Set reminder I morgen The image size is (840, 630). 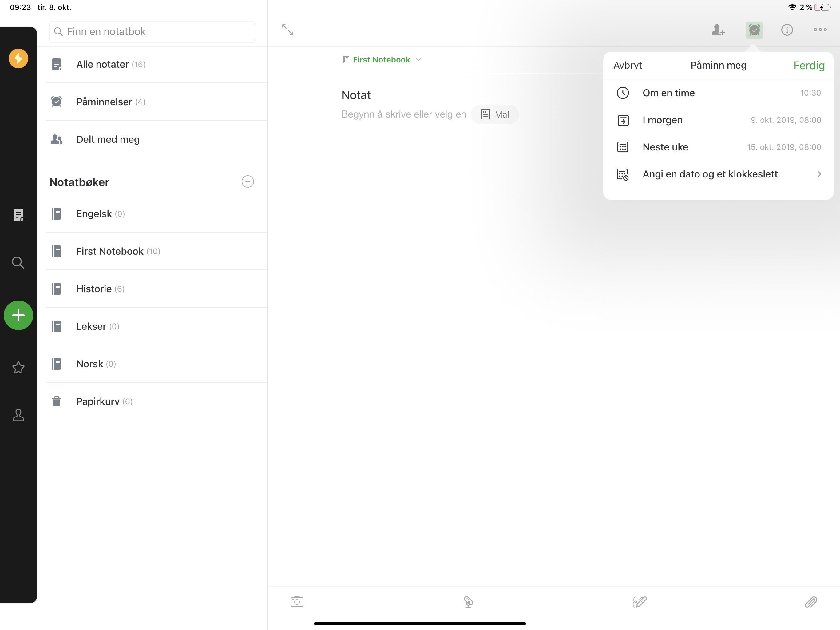[x=718, y=120]
